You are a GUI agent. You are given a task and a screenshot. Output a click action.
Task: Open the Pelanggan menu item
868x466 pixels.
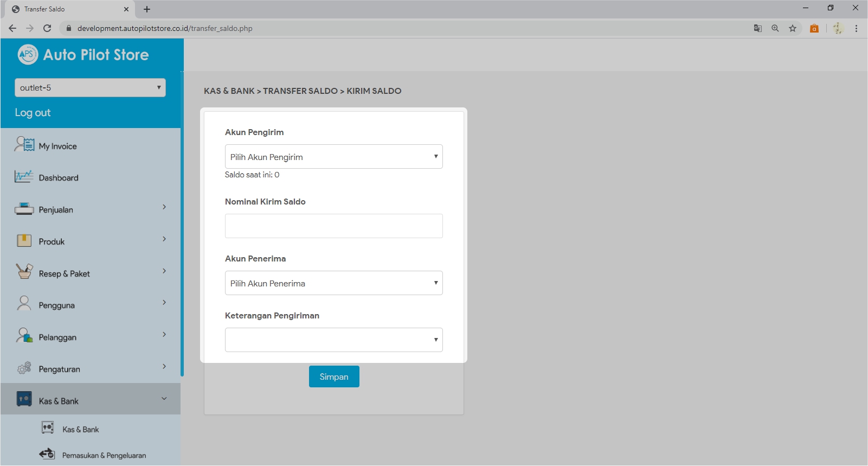[x=57, y=337]
